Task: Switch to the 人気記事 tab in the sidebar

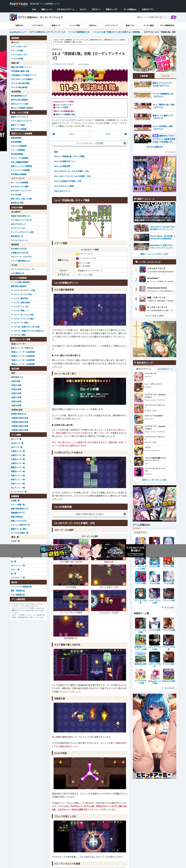Action: click(144, 76)
